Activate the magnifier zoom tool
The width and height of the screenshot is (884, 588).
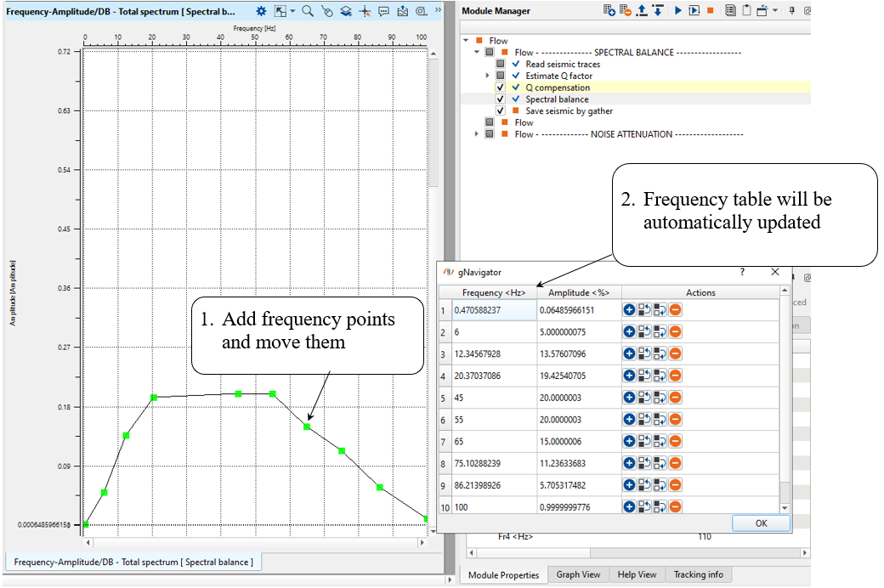[x=308, y=11]
